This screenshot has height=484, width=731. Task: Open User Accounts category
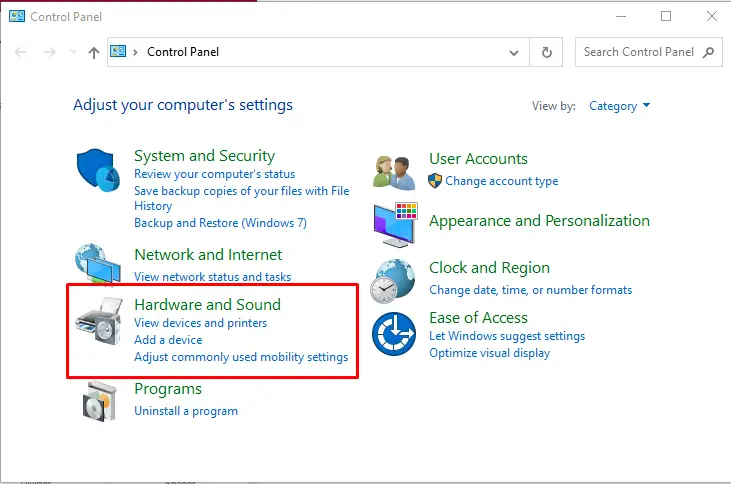point(478,159)
